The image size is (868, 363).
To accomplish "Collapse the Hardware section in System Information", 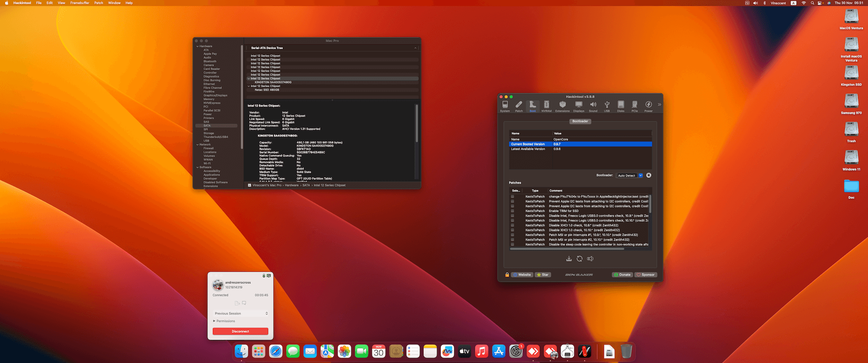I will (x=198, y=46).
